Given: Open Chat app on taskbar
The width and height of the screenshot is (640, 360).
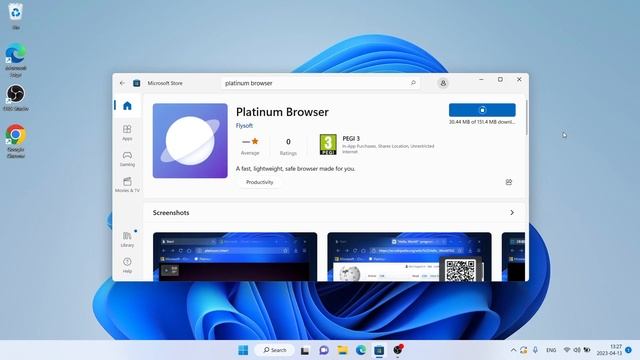Looking at the screenshot, I should 324,350.
